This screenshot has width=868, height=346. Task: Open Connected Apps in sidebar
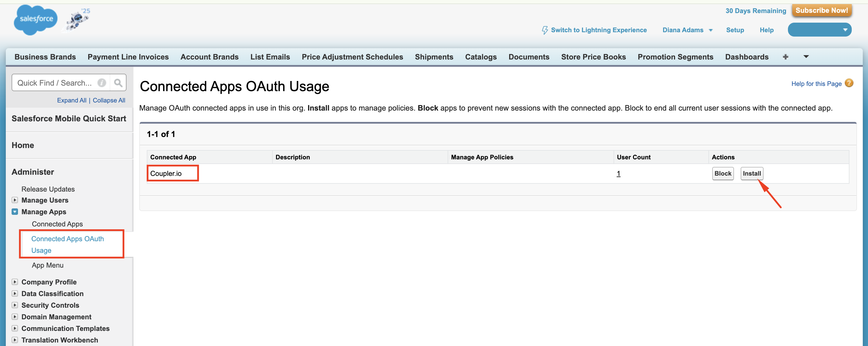point(57,224)
